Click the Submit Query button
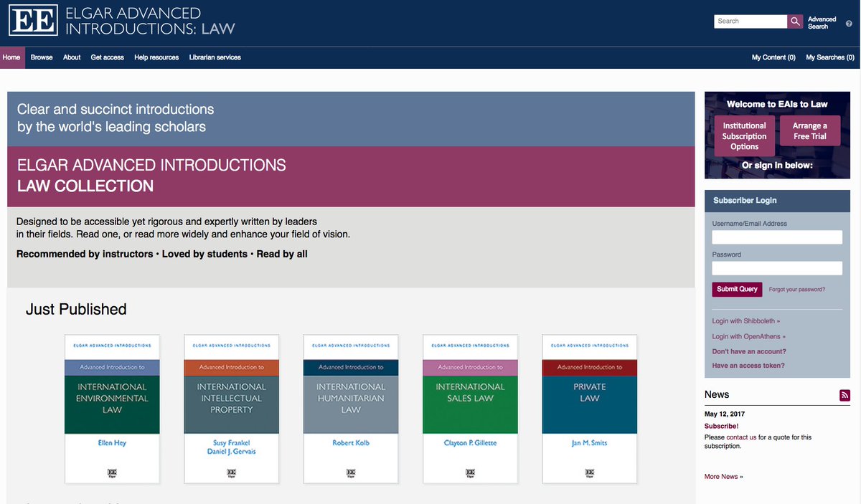This screenshot has height=504, width=861. click(737, 289)
